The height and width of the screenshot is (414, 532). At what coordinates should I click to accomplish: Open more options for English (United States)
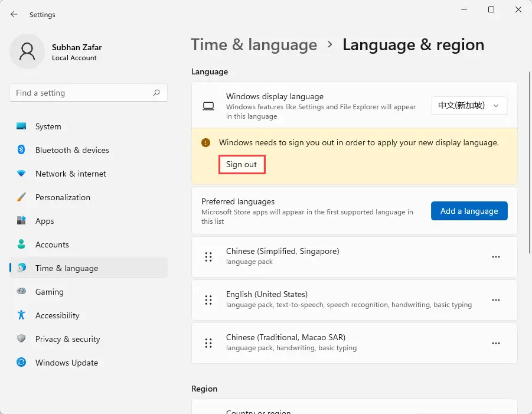pos(496,300)
